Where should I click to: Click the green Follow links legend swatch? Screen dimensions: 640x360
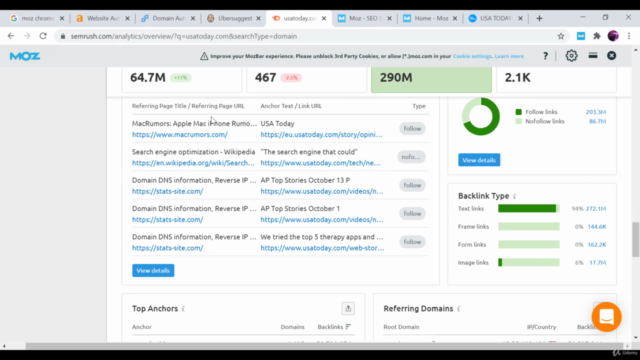(518, 112)
